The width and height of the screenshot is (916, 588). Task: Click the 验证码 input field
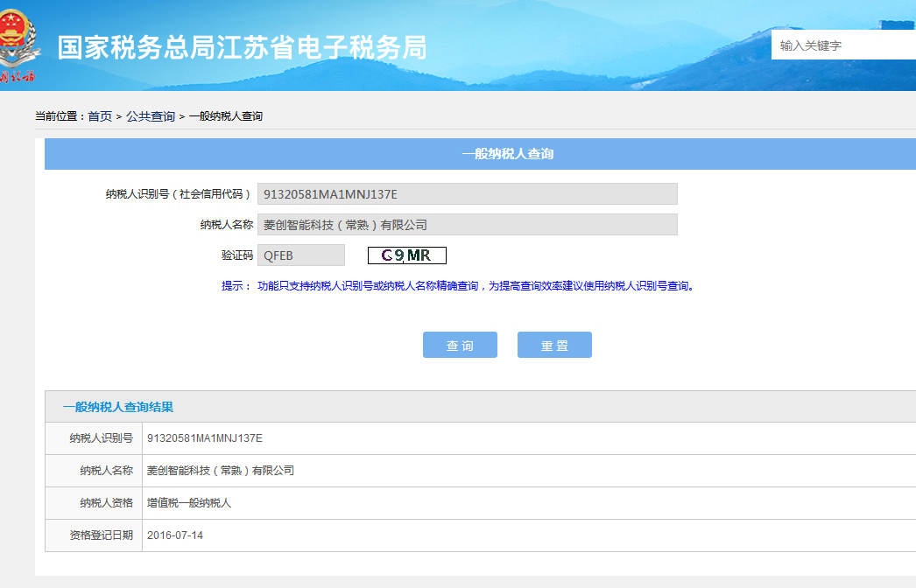301,255
